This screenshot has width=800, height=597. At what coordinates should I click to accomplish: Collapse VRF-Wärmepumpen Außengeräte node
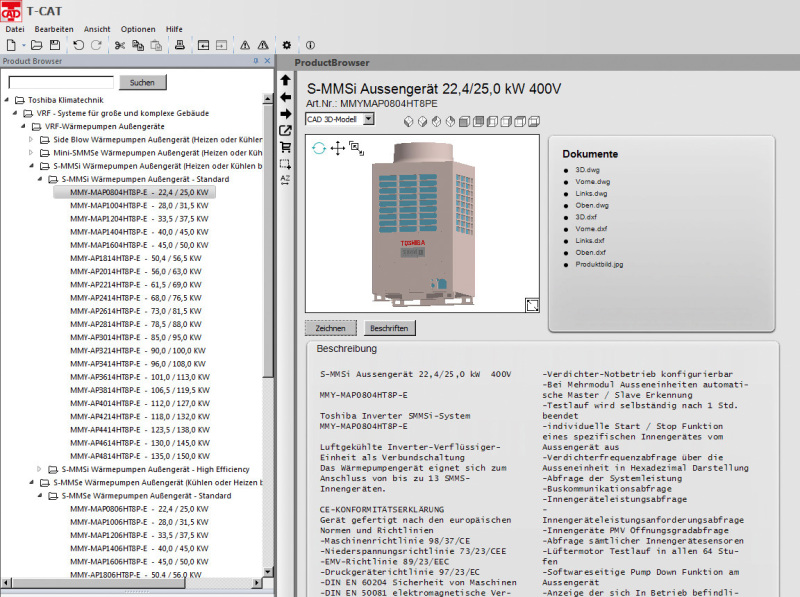coord(23,127)
